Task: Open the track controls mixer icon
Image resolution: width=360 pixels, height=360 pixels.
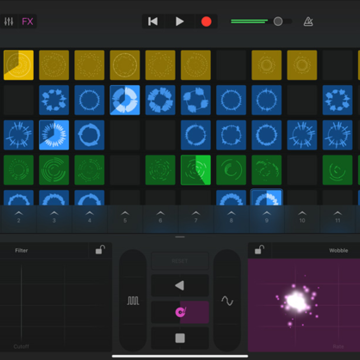Action: coord(8,22)
